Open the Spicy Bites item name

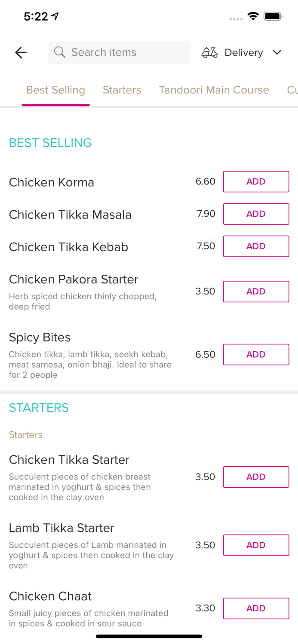click(x=40, y=337)
